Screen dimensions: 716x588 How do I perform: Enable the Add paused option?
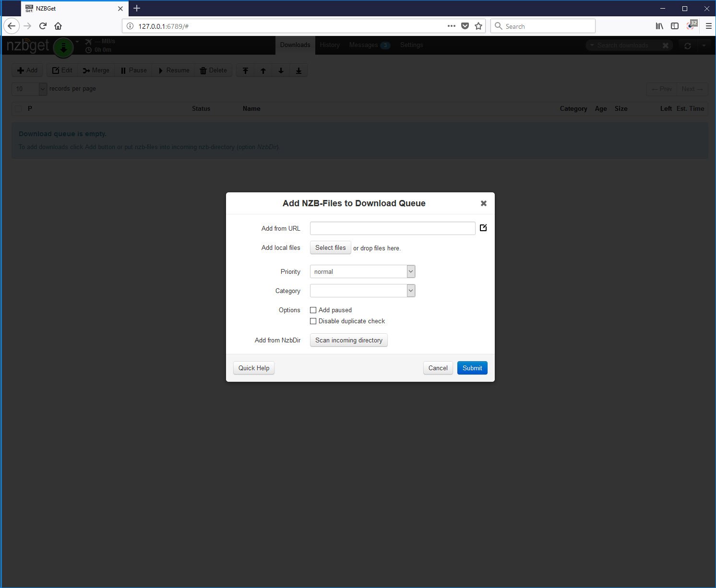click(x=313, y=310)
